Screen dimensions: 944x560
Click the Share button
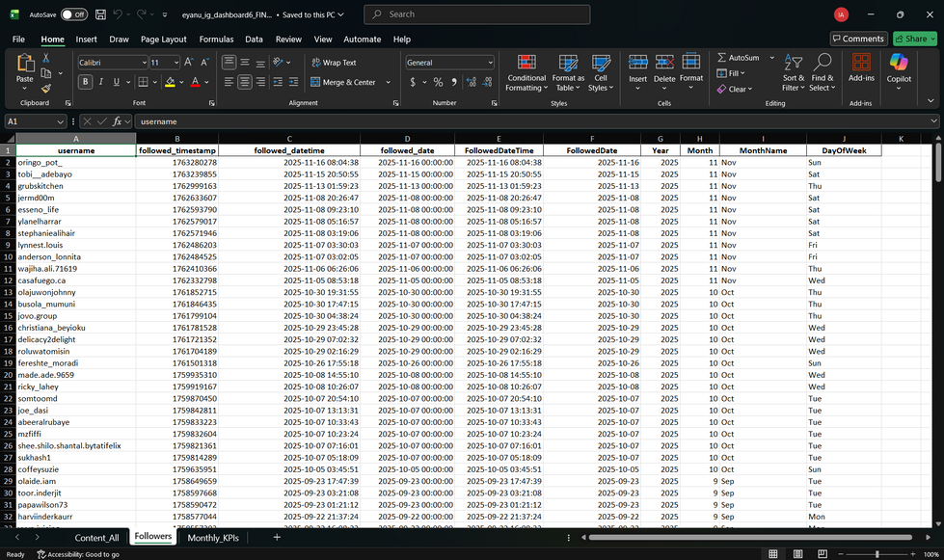912,38
